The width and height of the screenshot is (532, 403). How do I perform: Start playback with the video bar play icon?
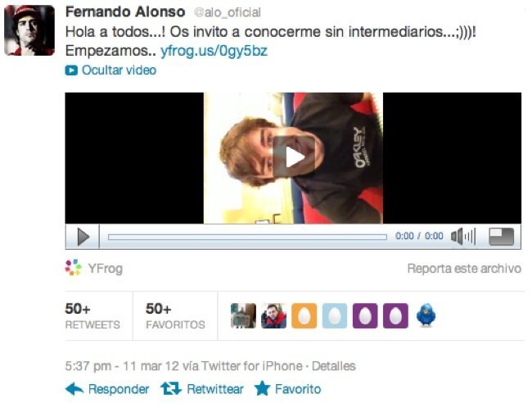coord(83,237)
